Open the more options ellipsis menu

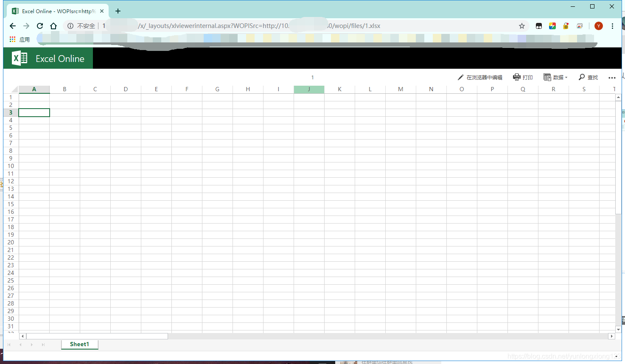612,78
